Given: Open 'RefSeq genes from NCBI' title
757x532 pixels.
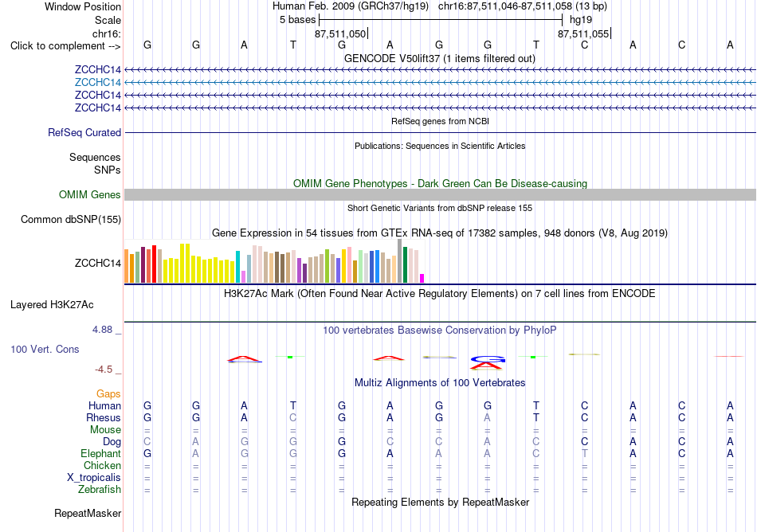Looking at the screenshot, I should click(440, 122).
